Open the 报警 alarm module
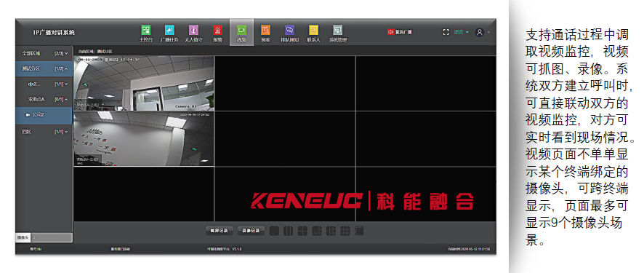 [x=217, y=33]
